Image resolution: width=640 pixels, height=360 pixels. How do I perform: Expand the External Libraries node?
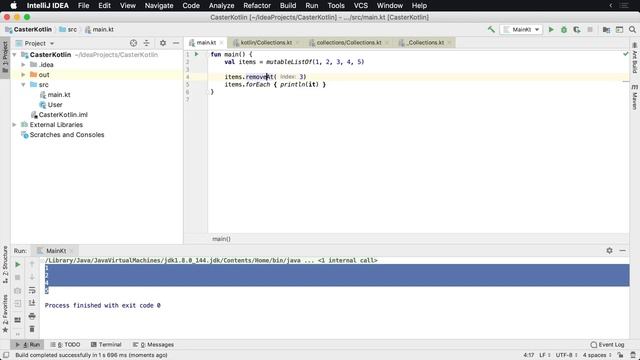(15, 124)
